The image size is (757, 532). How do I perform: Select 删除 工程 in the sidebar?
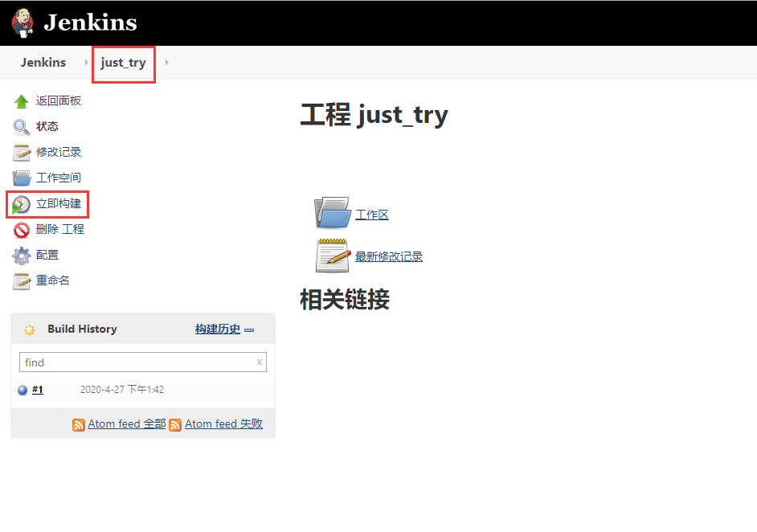pyautogui.click(x=59, y=229)
